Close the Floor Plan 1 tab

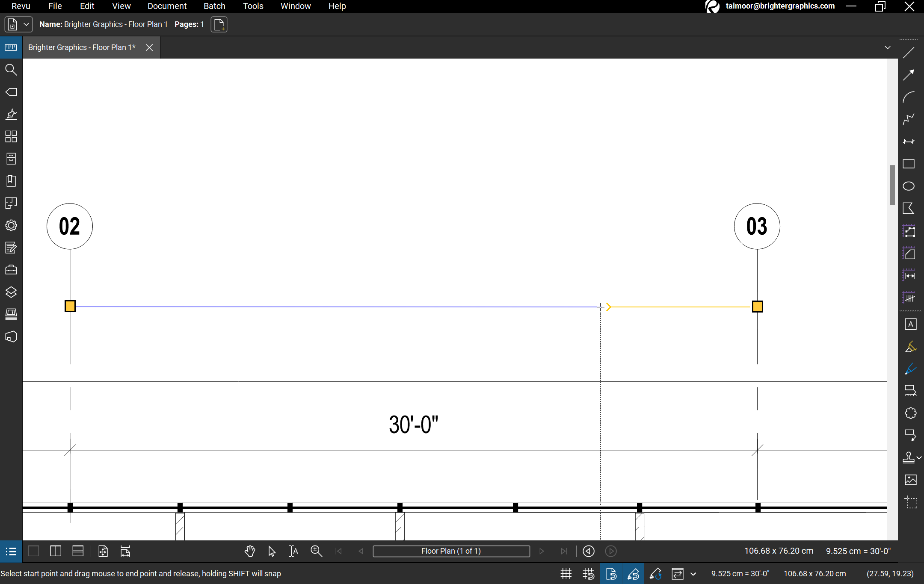[149, 47]
